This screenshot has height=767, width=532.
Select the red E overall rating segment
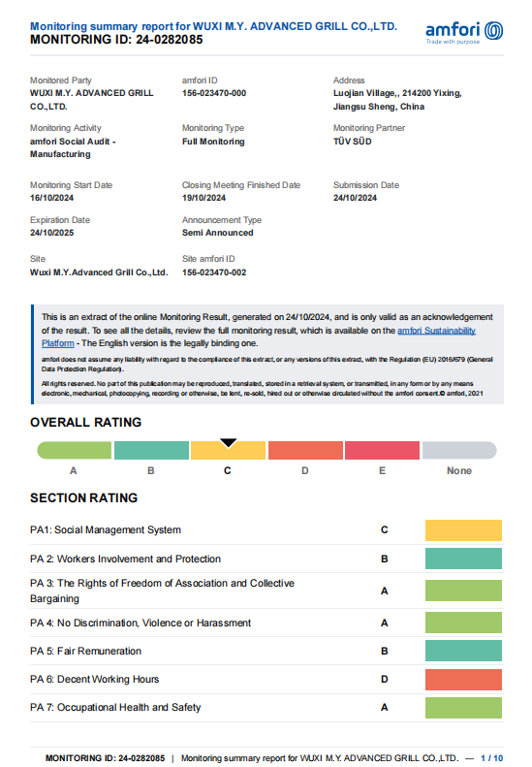[383, 450]
